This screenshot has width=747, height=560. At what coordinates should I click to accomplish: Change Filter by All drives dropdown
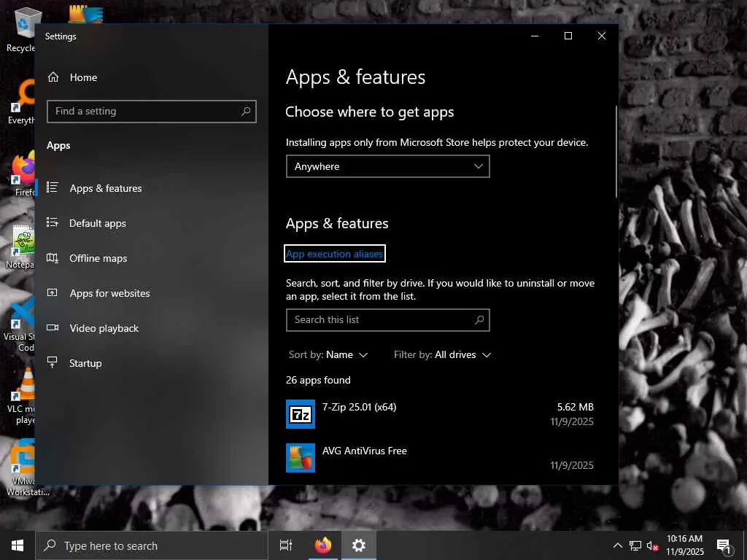click(443, 355)
